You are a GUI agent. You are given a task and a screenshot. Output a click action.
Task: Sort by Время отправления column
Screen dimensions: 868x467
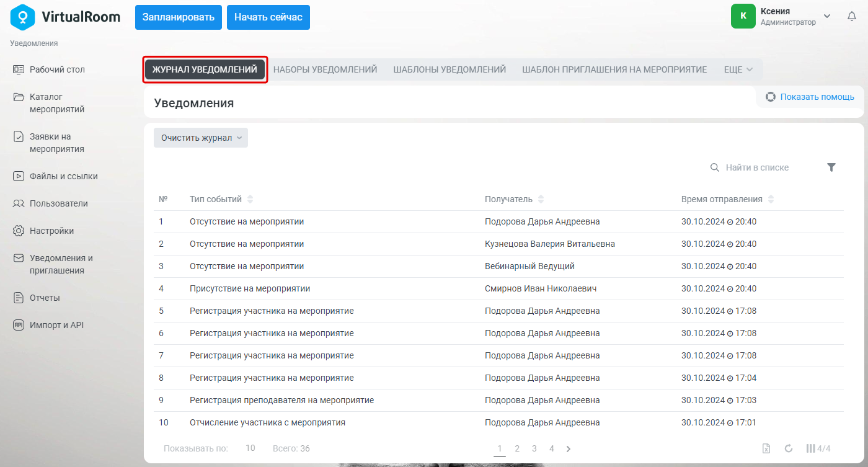click(x=727, y=199)
